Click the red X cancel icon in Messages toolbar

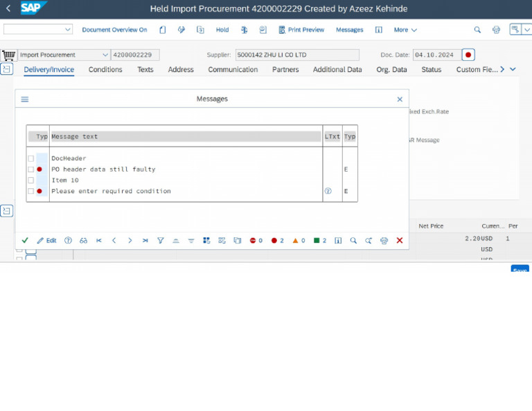[399, 241]
